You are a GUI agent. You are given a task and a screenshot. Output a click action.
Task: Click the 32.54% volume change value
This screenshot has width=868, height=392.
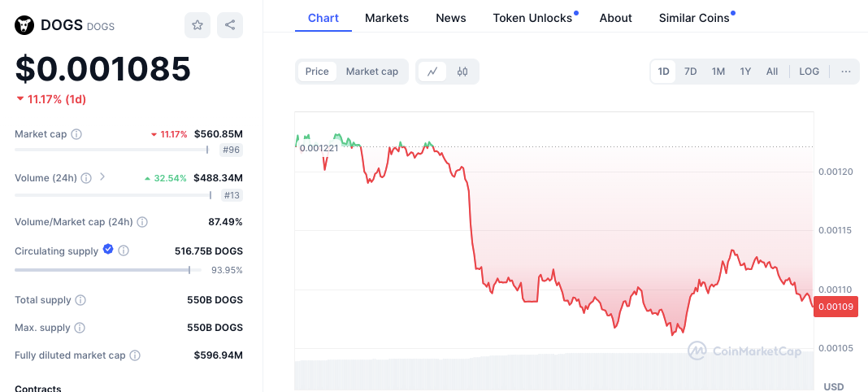(x=166, y=178)
